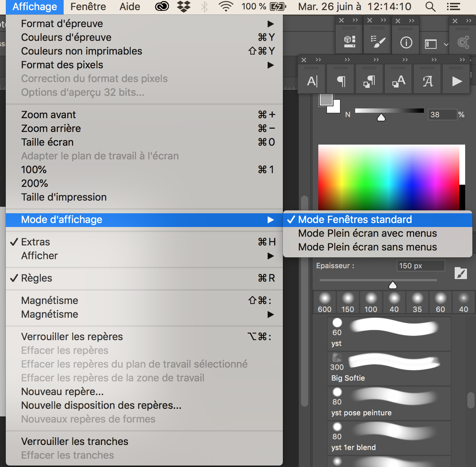This screenshot has height=467, width=476.
Task: Open the Actions panel play icon
Action: (x=456, y=81)
